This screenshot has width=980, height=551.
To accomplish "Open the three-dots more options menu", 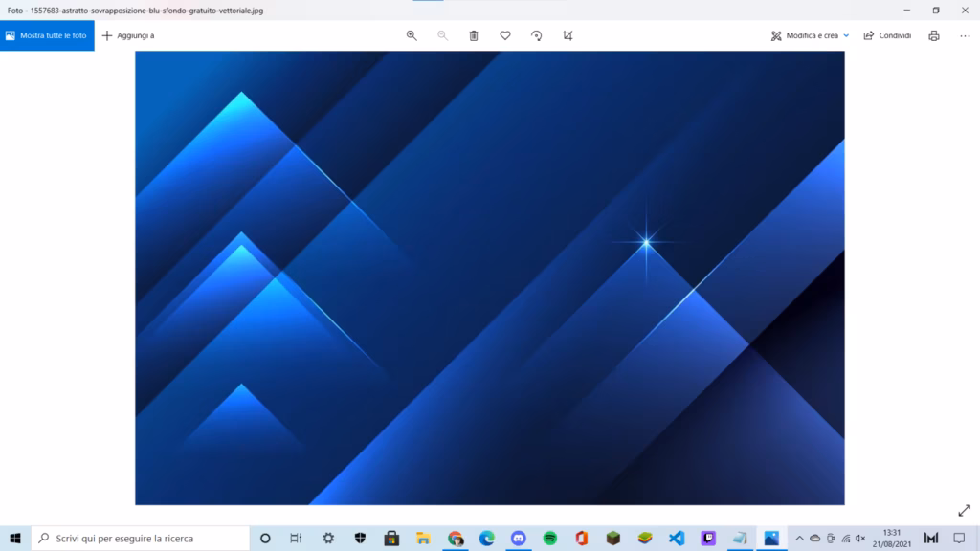I will coord(965,35).
